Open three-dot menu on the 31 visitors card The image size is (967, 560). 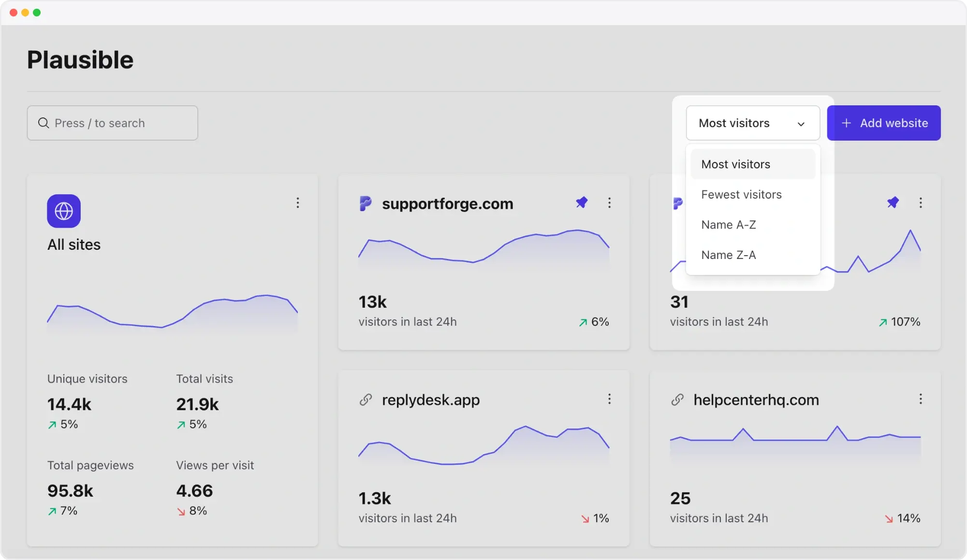(x=921, y=203)
